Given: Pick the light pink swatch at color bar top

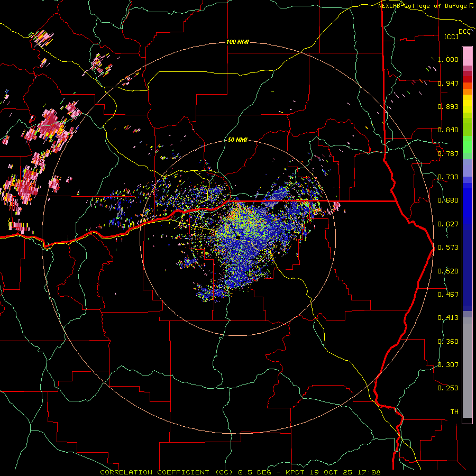Looking at the screenshot, I should [467, 57].
